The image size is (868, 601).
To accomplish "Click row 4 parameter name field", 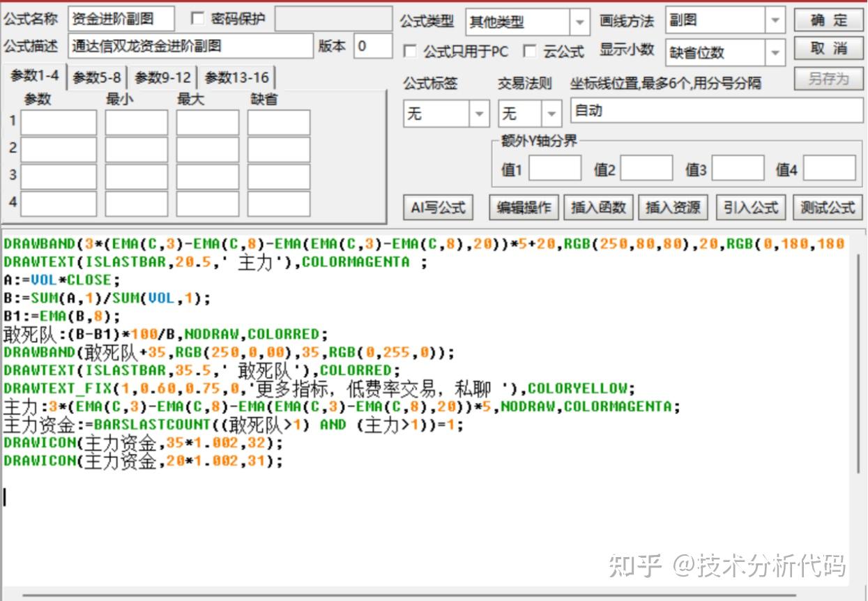I will 59,204.
